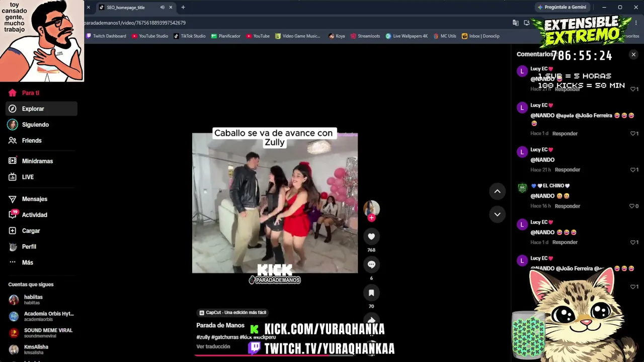Reply to Lucy EC's comment from 1 d ago mentioning @apolo
The image size is (644, 362).
(565, 134)
